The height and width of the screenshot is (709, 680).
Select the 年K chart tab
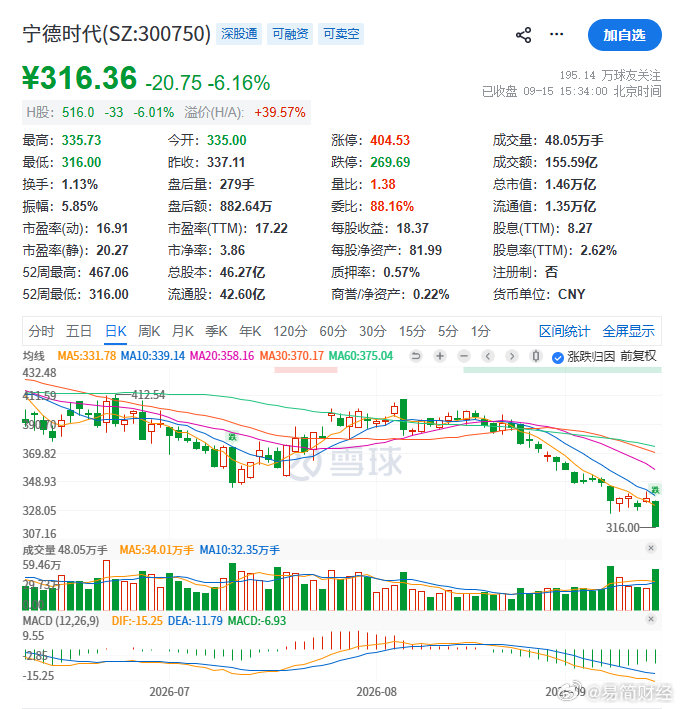click(x=250, y=331)
